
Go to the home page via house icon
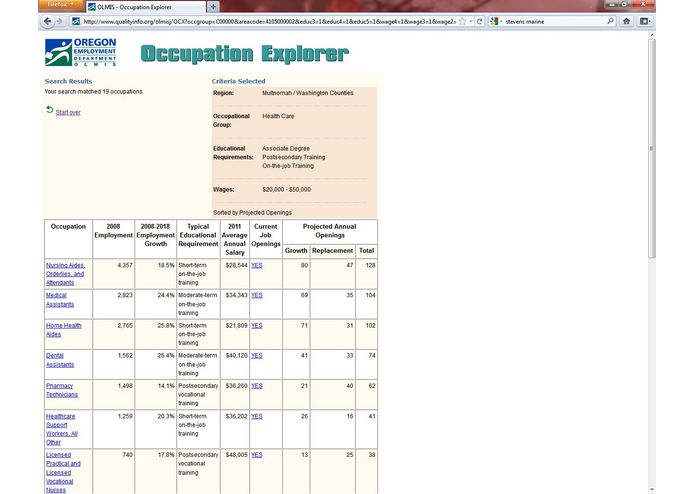coord(626,21)
